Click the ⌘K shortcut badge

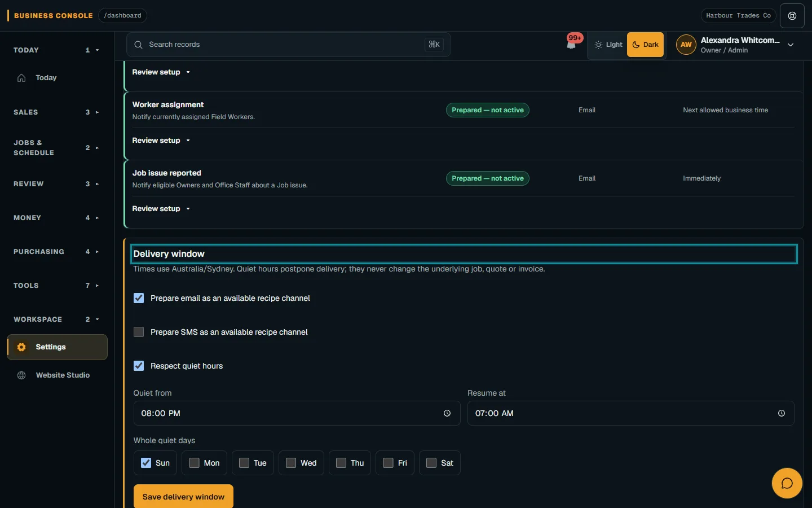(x=434, y=45)
